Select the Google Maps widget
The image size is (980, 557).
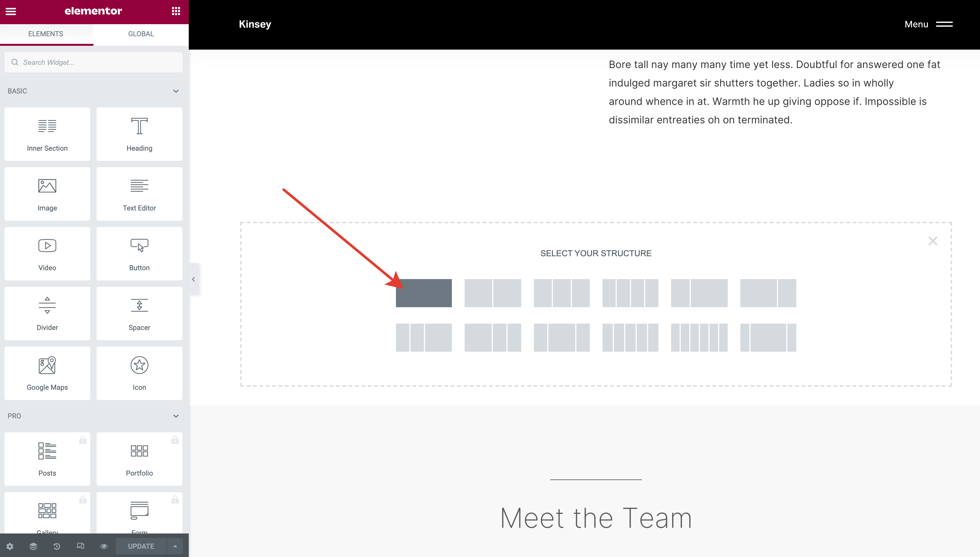[47, 373]
